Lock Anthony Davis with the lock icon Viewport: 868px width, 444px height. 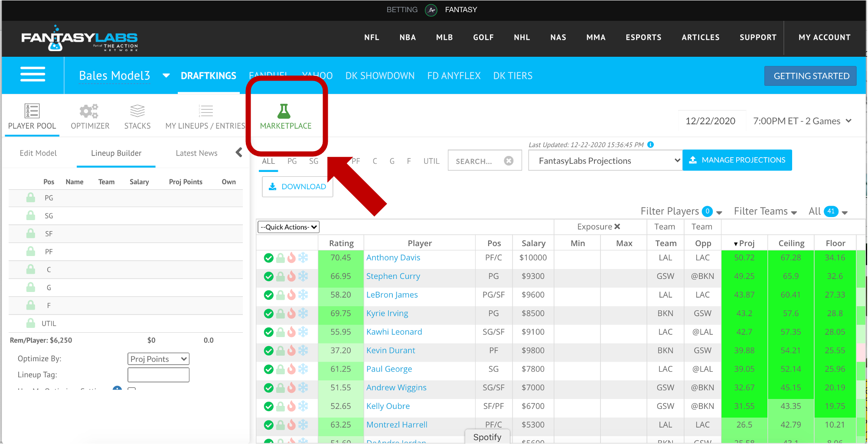(281, 258)
